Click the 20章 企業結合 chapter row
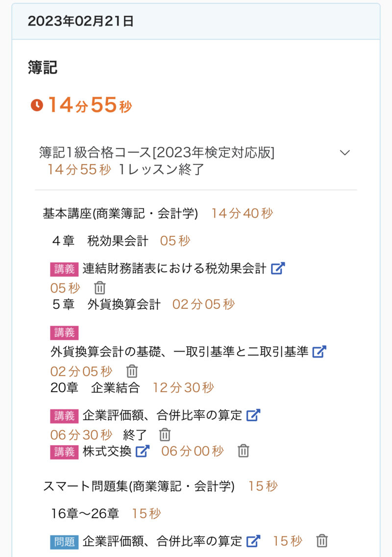The width and height of the screenshot is (392, 557). pos(95,387)
